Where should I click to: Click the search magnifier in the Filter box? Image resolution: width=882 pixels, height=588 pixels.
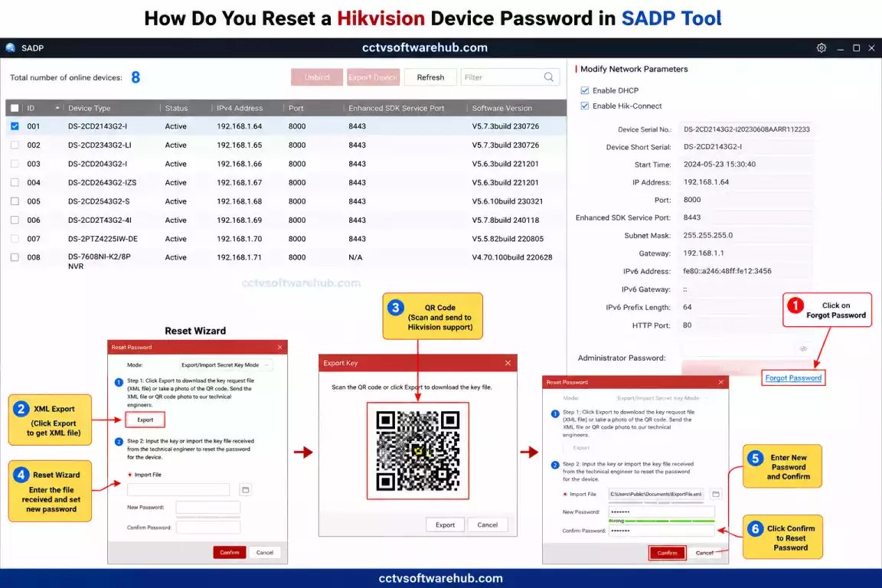click(548, 77)
